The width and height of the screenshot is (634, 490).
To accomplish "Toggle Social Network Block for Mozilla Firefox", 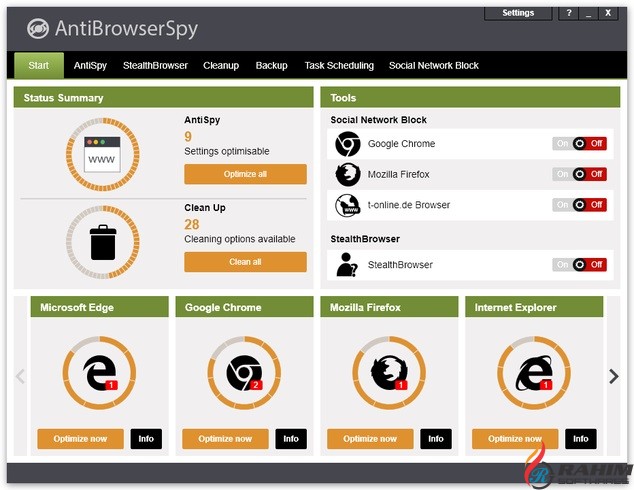I will point(579,174).
